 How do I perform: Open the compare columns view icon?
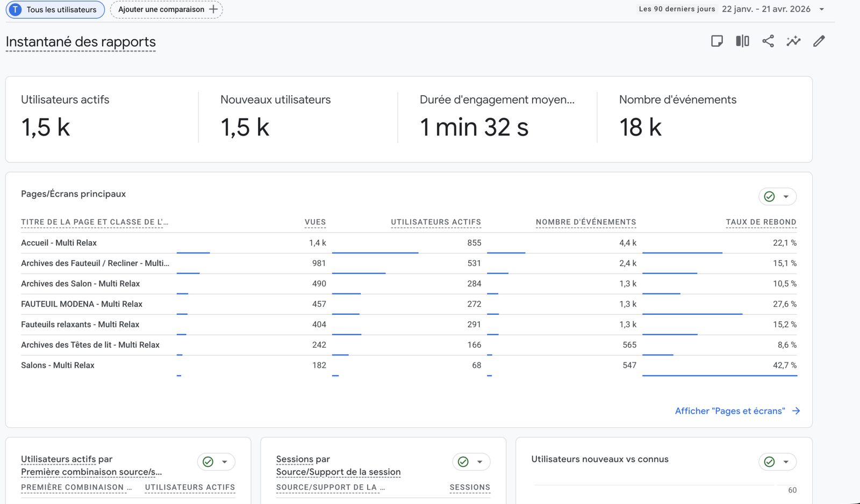point(742,41)
